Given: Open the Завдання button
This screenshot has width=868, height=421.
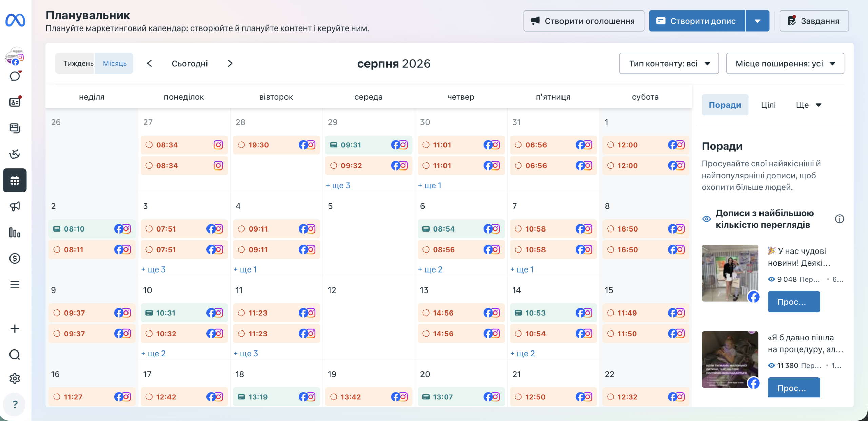Looking at the screenshot, I should pos(814,21).
